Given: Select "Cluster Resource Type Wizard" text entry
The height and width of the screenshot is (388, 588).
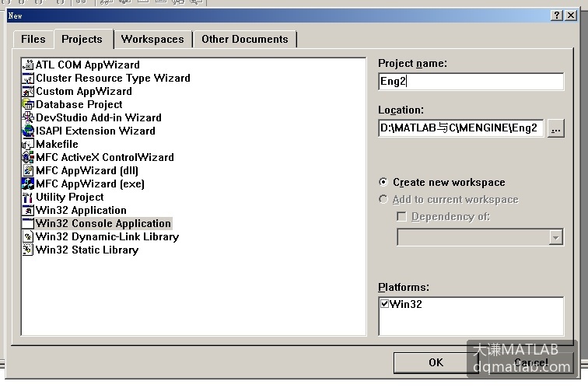Looking at the screenshot, I should (114, 78).
